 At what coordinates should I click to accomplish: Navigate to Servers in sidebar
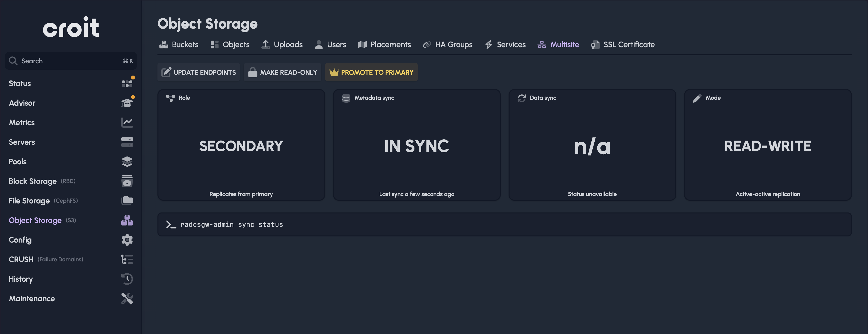click(22, 142)
